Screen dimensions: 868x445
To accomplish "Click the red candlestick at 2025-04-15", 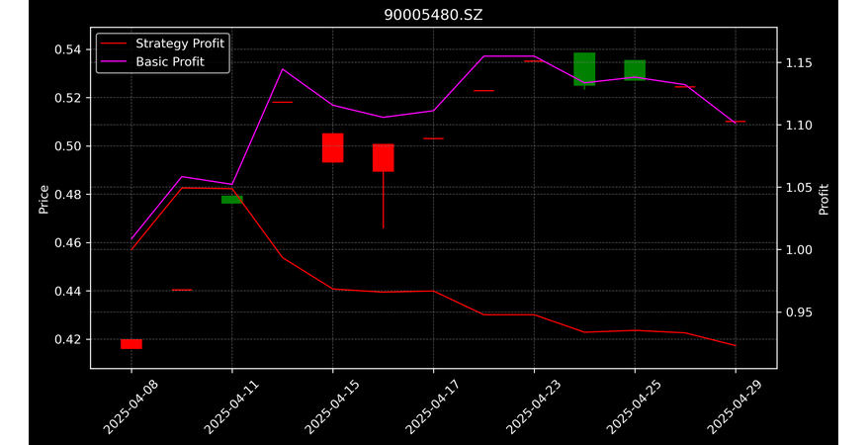I will tap(333, 147).
